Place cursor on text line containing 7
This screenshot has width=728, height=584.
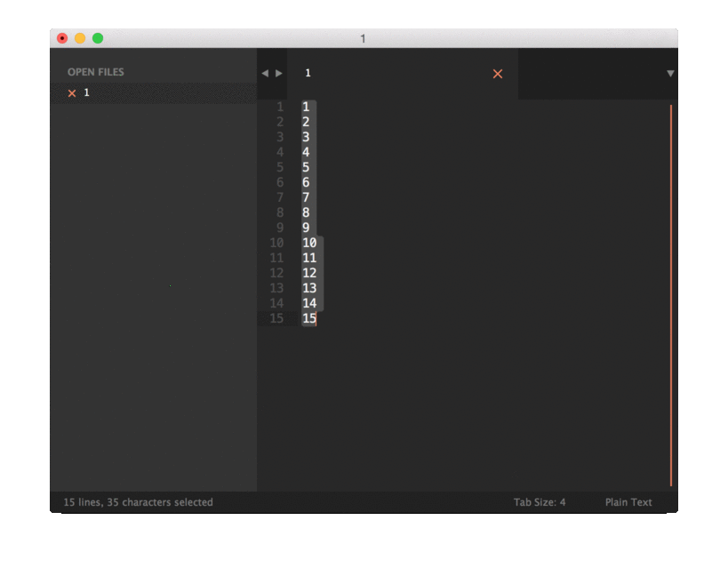[306, 197]
